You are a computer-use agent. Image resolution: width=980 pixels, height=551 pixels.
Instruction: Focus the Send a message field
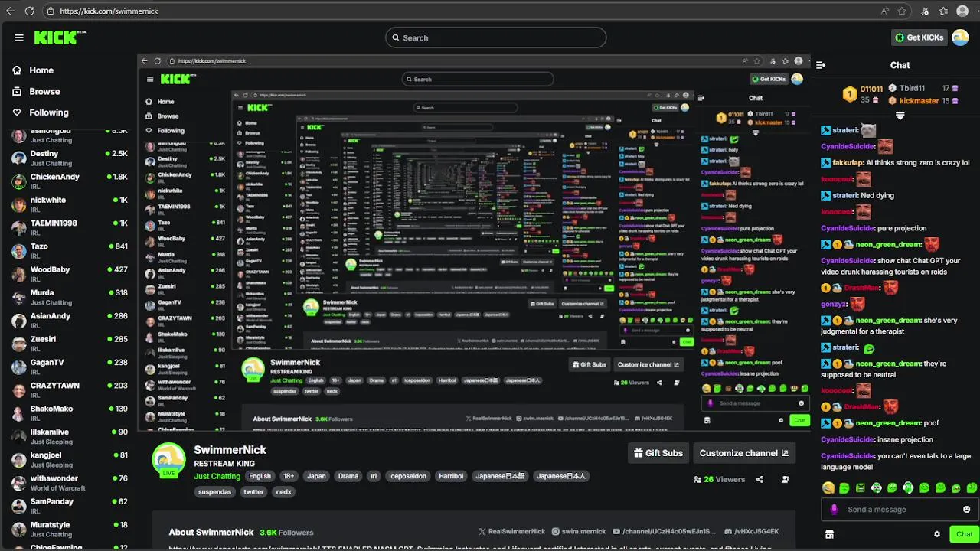click(x=900, y=510)
